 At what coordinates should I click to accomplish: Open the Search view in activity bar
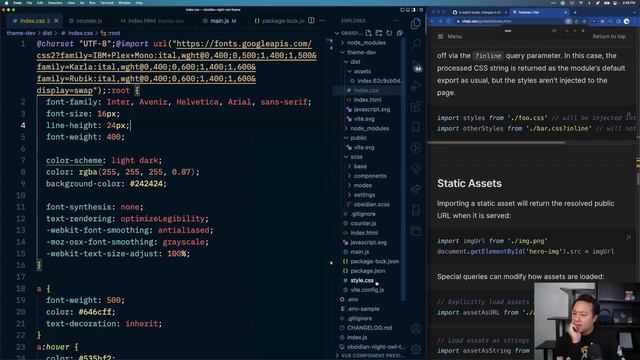coord(416,44)
